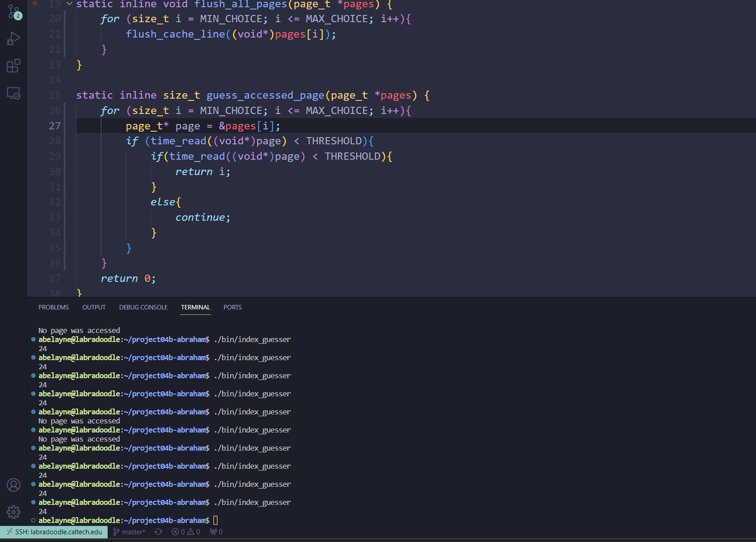Click line number 27 in the gutter

tap(54, 126)
